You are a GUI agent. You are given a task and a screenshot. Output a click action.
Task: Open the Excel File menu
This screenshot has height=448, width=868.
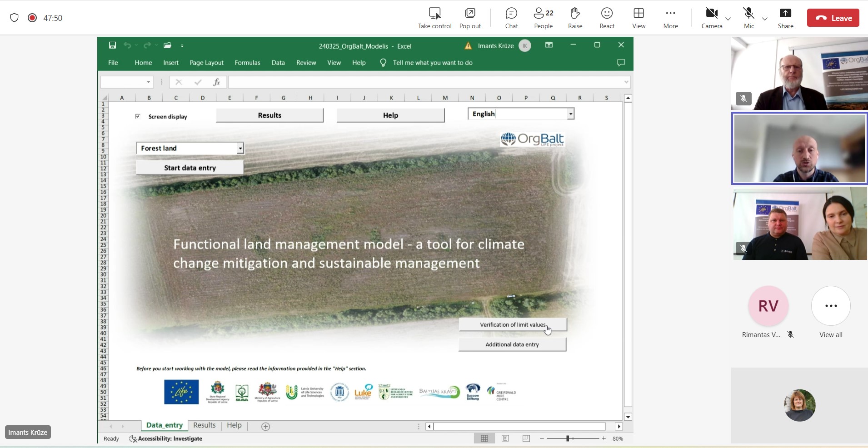(x=113, y=63)
